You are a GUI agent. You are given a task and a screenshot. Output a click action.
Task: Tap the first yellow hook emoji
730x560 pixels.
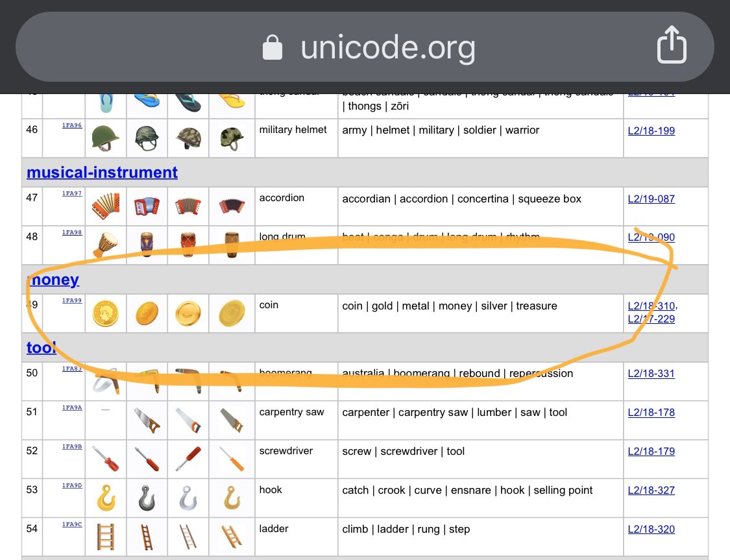[106, 498]
